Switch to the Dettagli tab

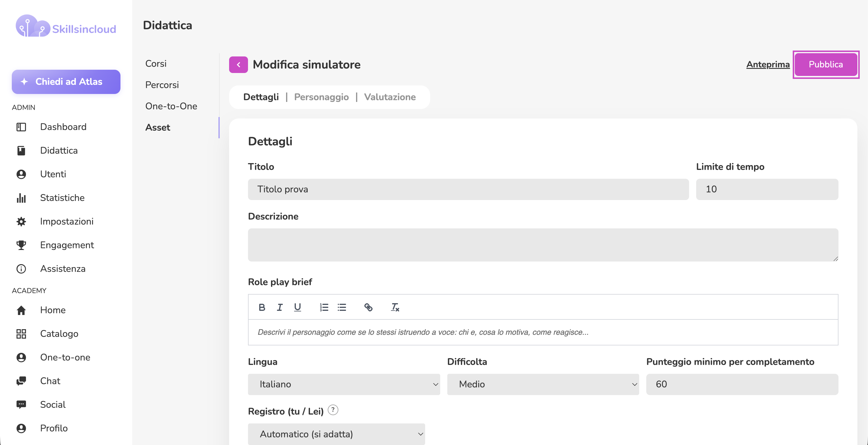pyautogui.click(x=261, y=97)
